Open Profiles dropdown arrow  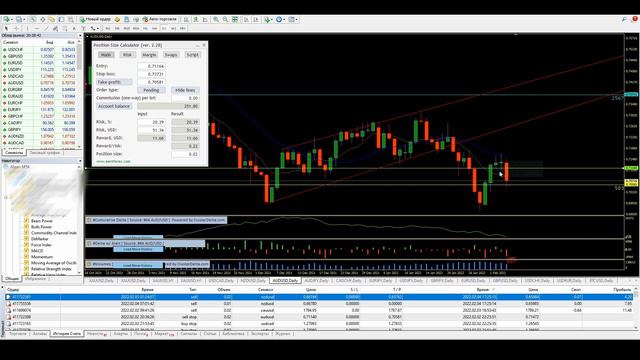coord(24,19)
